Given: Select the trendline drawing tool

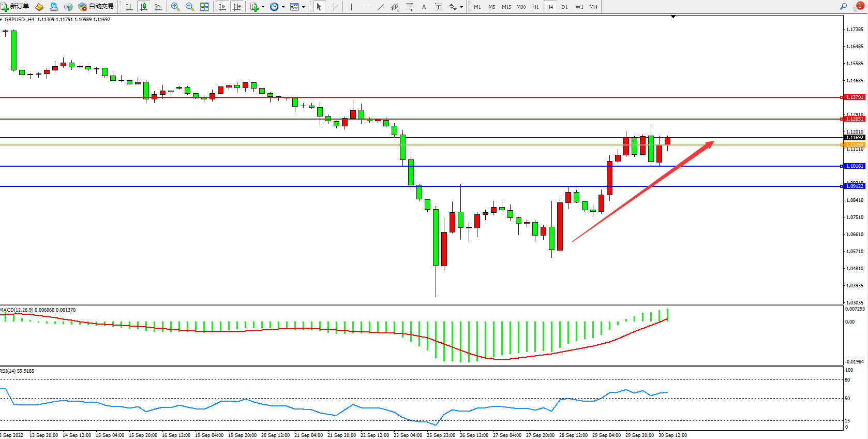Looking at the screenshot, I should tap(381, 7).
